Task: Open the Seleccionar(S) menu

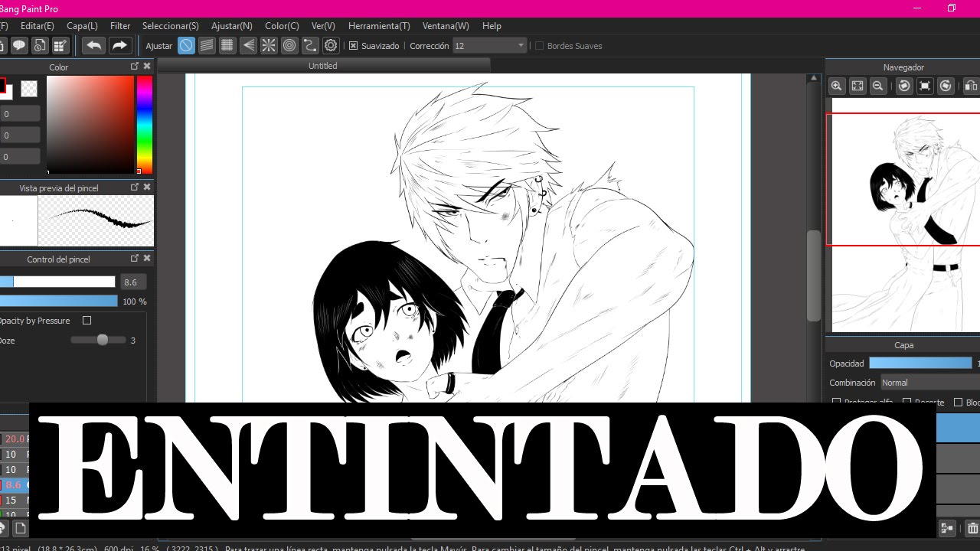Action: pyautogui.click(x=171, y=26)
